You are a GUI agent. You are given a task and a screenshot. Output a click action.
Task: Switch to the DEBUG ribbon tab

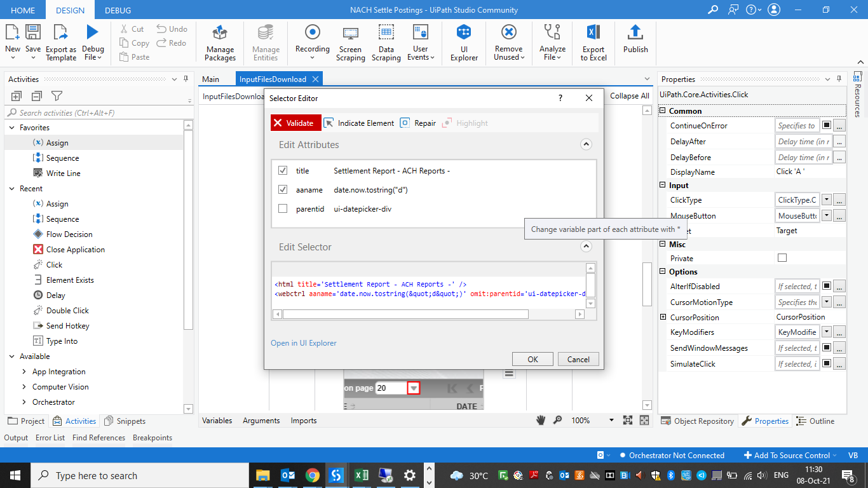[118, 10]
